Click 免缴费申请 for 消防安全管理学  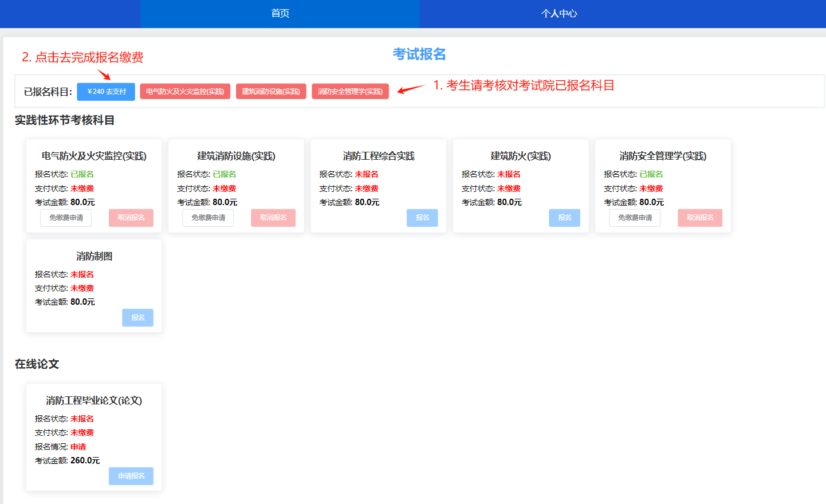click(635, 218)
